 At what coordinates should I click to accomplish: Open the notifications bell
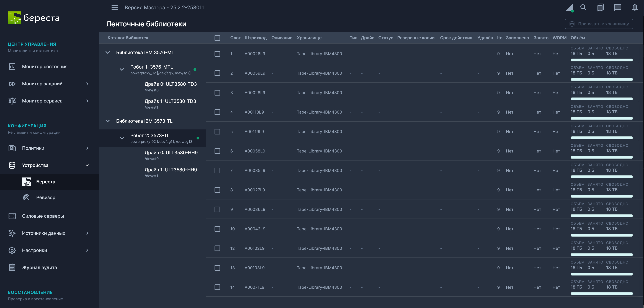tap(635, 7)
